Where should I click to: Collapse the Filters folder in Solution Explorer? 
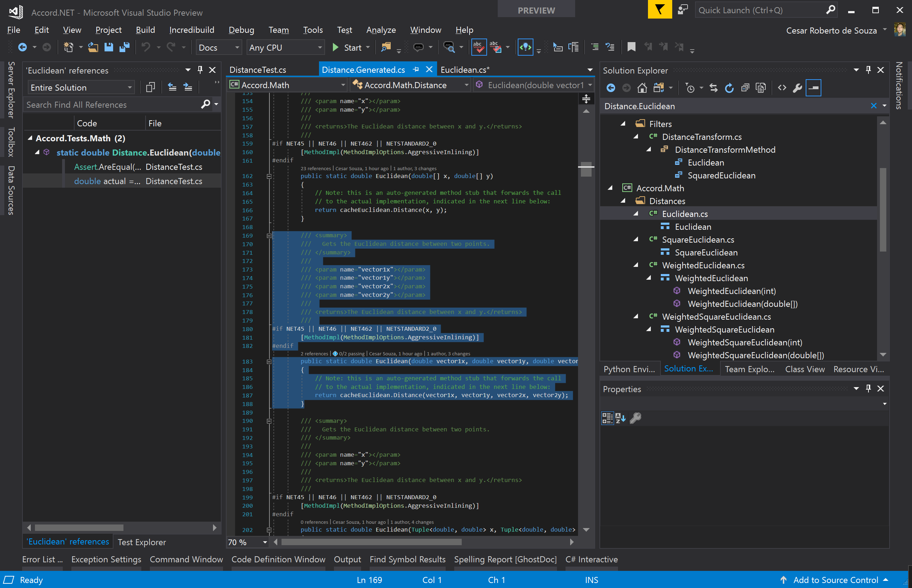pyautogui.click(x=623, y=124)
